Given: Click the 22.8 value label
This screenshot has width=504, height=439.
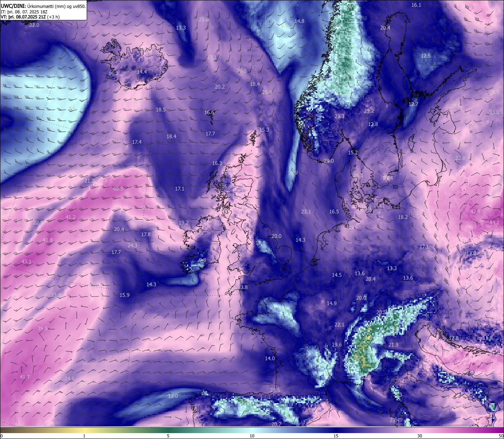Looking at the screenshot, I should pyautogui.click(x=460, y=158).
